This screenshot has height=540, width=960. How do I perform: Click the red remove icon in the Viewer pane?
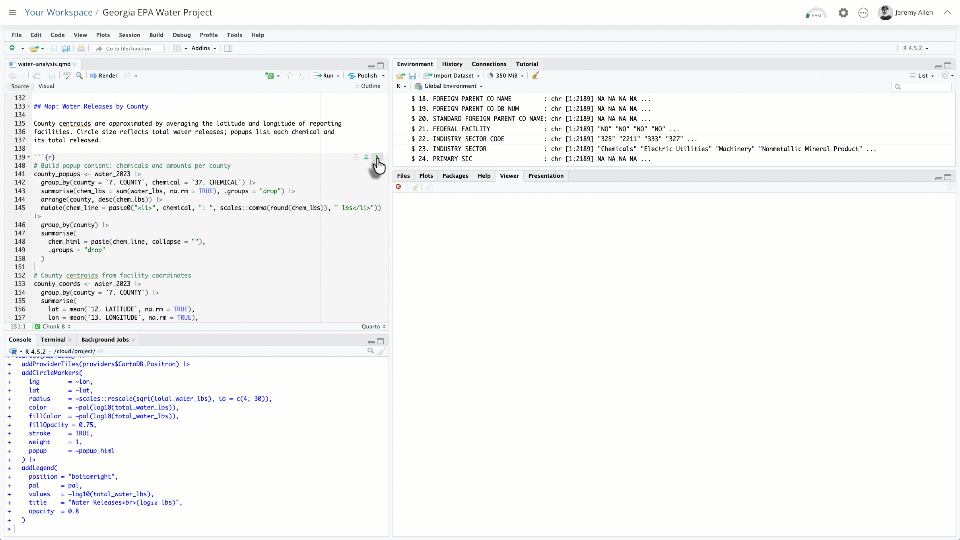[x=398, y=187]
